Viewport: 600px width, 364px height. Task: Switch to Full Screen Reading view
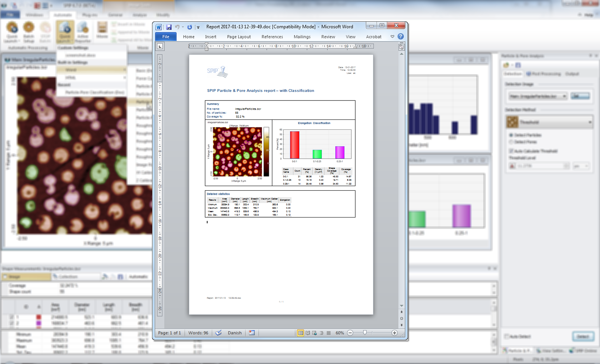point(308,333)
